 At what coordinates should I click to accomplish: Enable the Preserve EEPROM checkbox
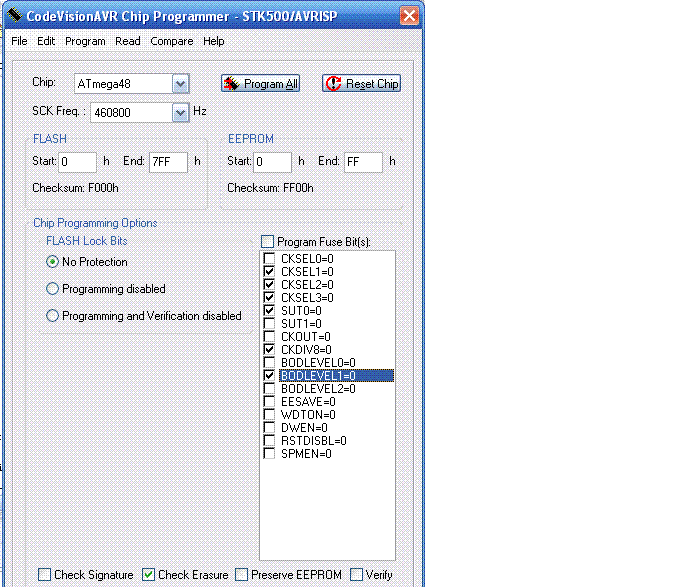point(241,575)
